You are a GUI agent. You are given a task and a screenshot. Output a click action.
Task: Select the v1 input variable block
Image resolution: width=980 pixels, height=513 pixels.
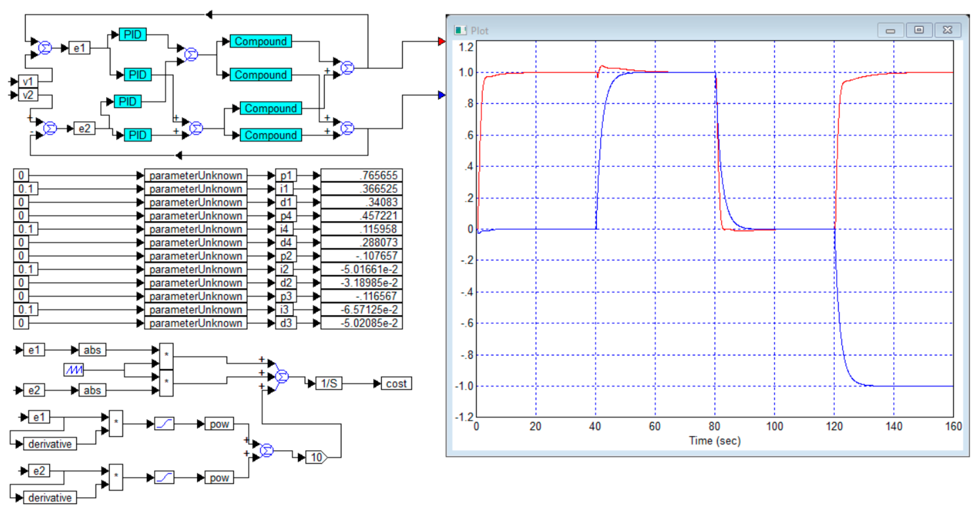[28, 82]
